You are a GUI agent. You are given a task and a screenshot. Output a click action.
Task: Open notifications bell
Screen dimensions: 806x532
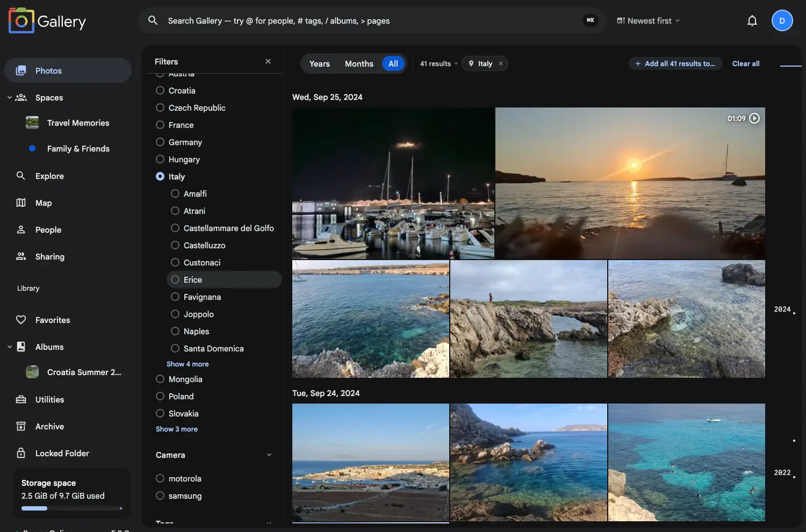tap(752, 20)
